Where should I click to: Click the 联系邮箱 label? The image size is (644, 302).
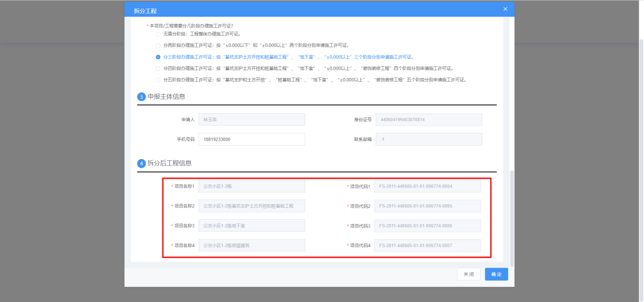coord(363,139)
